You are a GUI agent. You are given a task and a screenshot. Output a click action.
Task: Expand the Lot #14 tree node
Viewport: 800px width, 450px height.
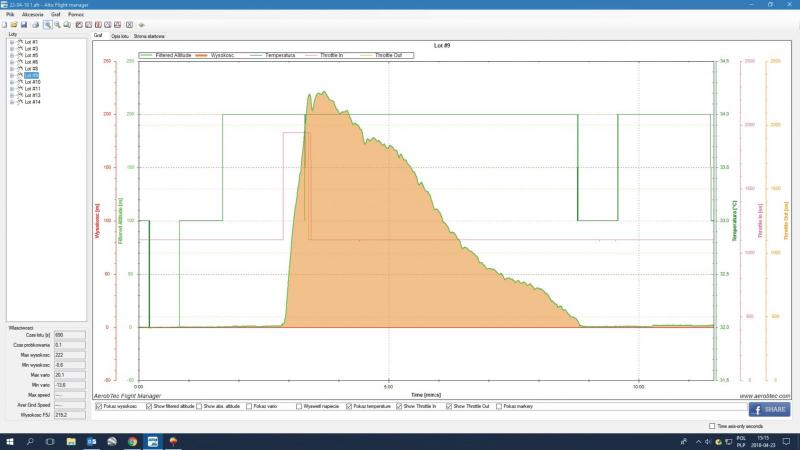[x=11, y=102]
